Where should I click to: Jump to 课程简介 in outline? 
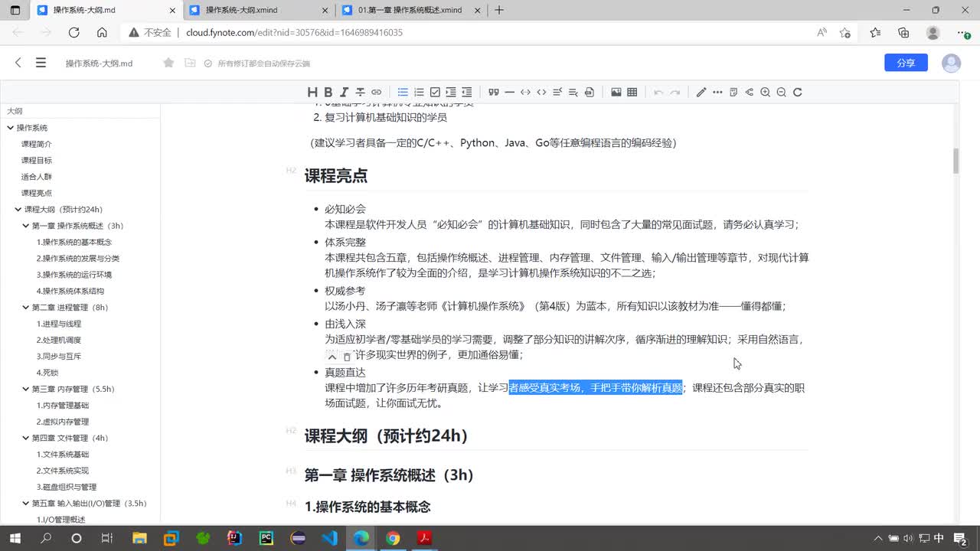click(37, 144)
